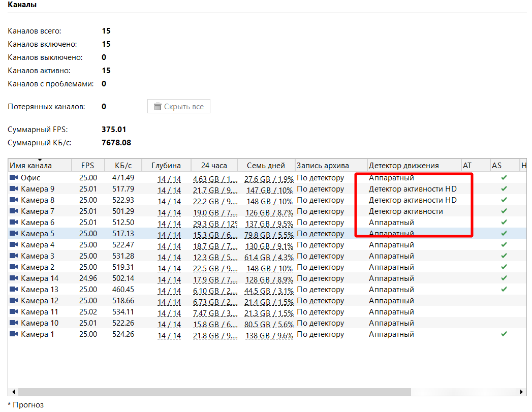Click the camera icon next to Камера 7

point(14,211)
